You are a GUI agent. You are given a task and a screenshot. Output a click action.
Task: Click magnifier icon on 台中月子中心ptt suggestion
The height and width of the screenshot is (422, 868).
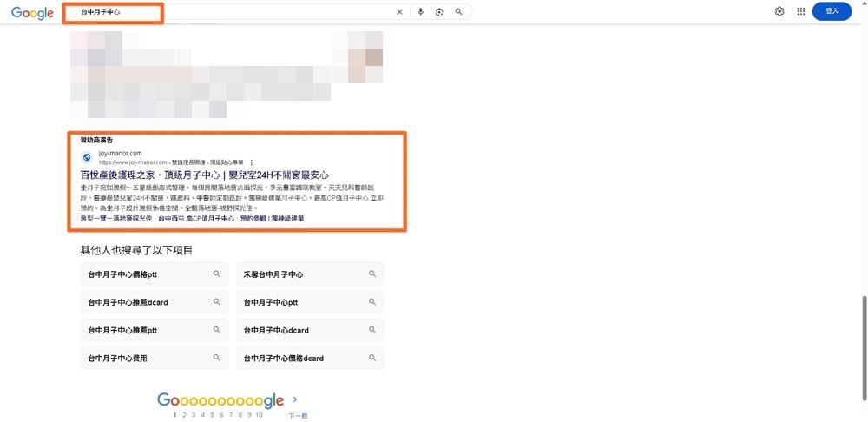[x=372, y=302]
